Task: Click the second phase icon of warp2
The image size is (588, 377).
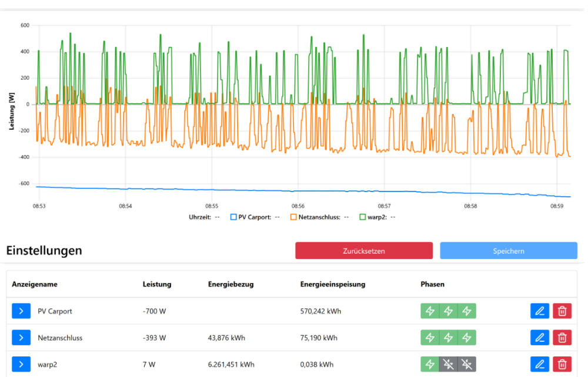Action: point(448,364)
